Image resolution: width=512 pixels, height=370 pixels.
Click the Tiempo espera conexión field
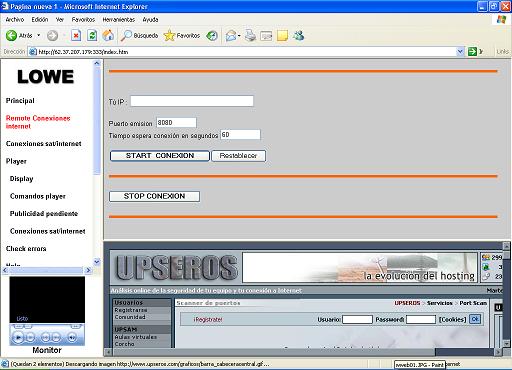pos(240,135)
